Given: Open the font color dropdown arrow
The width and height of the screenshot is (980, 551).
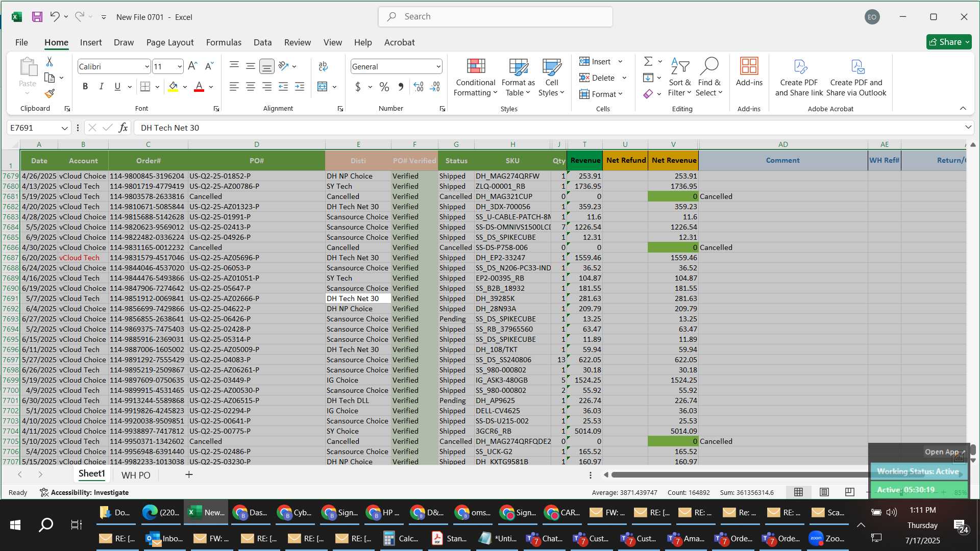Looking at the screenshot, I should click(211, 87).
